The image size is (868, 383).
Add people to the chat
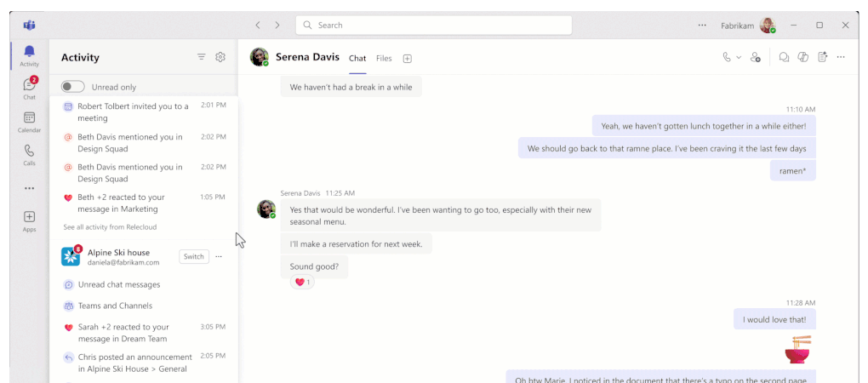[756, 57]
